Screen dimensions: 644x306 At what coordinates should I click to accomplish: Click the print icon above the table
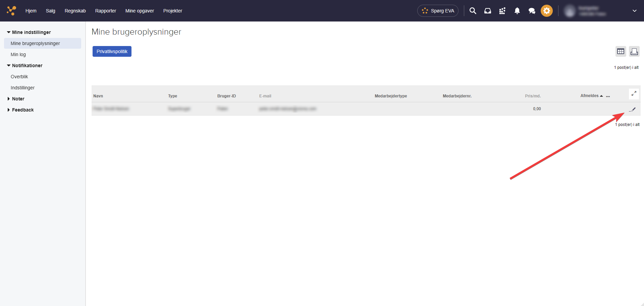634,51
